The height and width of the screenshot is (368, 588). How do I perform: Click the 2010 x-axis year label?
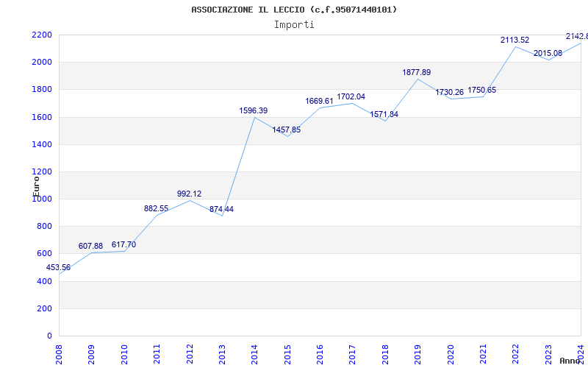[124, 354]
